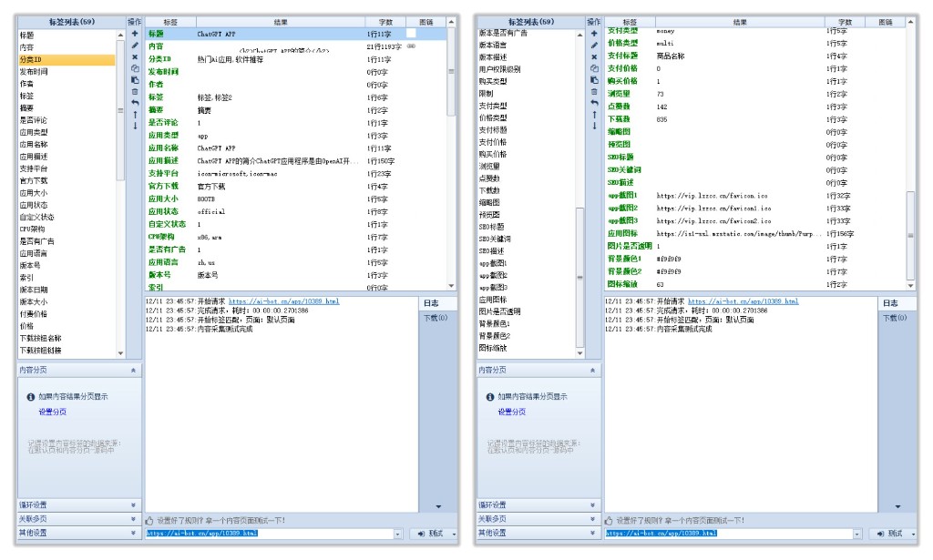Click the trash bin icon in right panel
The height and width of the screenshot is (560, 933).
click(594, 91)
